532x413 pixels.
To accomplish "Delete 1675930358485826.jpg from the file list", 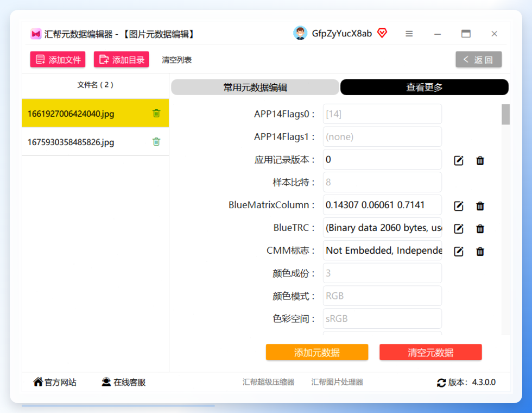I will coord(156,142).
